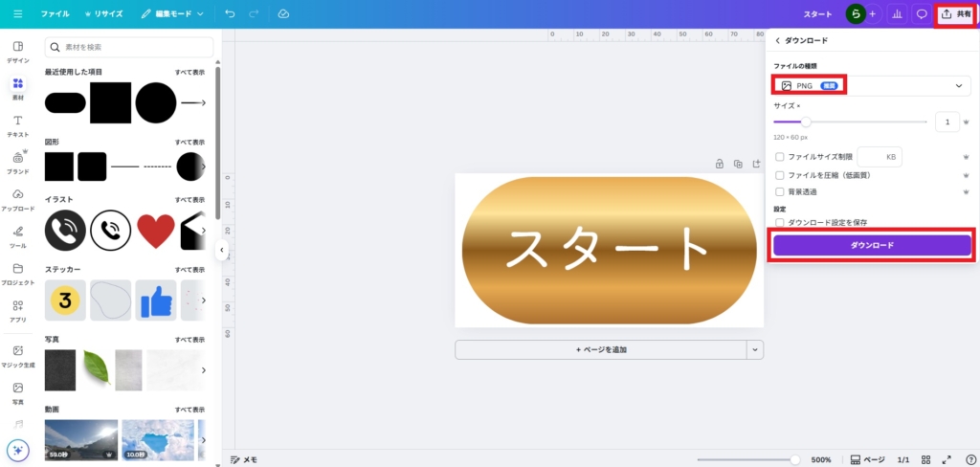This screenshot has height=467, width=980.
Task: Check the ファイルを圧縮 (低画質) option
Action: click(780, 175)
